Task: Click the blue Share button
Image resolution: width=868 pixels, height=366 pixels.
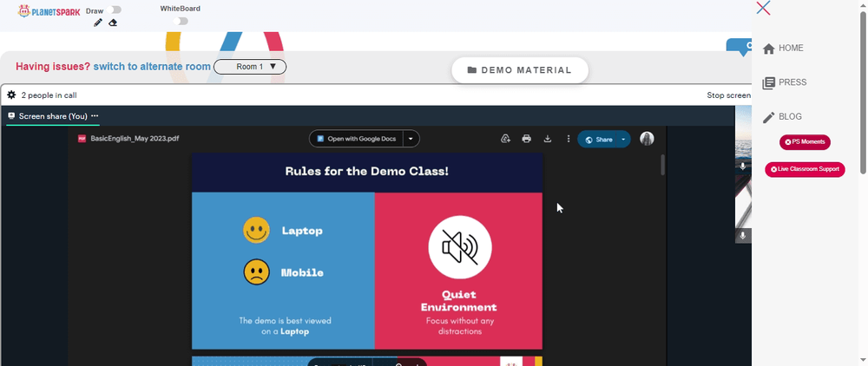Action: 598,140
